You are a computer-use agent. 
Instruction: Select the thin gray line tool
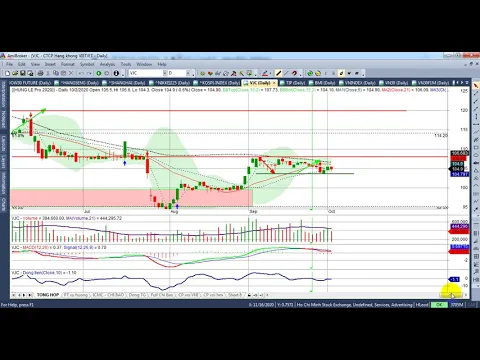click(286, 73)
